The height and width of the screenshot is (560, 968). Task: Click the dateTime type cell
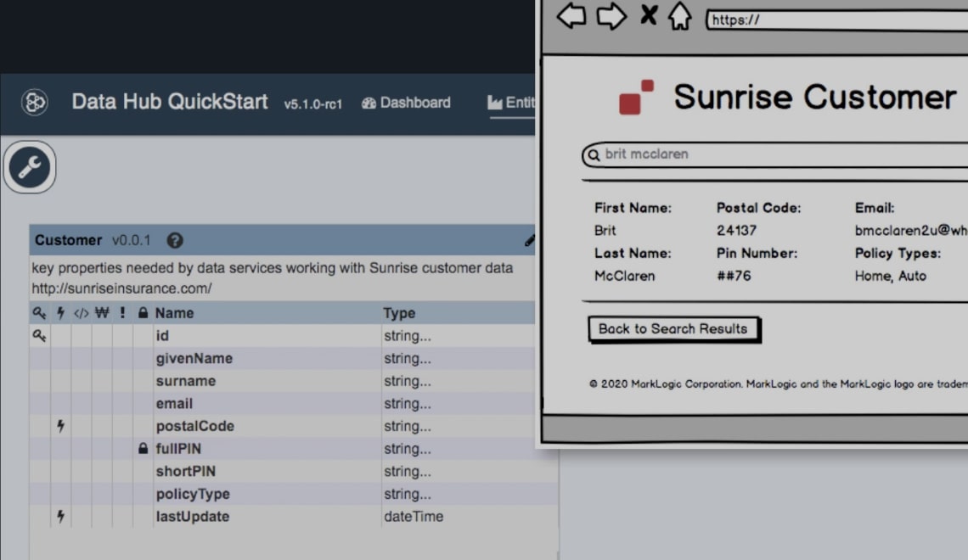tap(414, 517)
